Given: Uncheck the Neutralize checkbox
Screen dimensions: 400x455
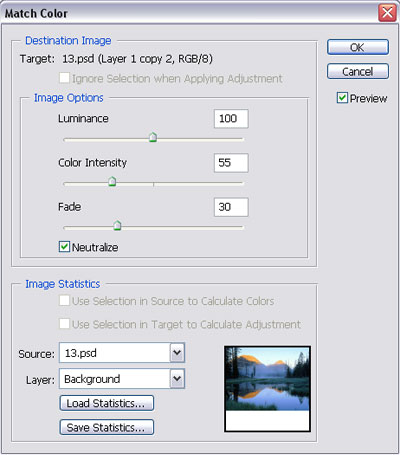Looking at the screenshot, I should pyautogui.click(x=64, y=247).
